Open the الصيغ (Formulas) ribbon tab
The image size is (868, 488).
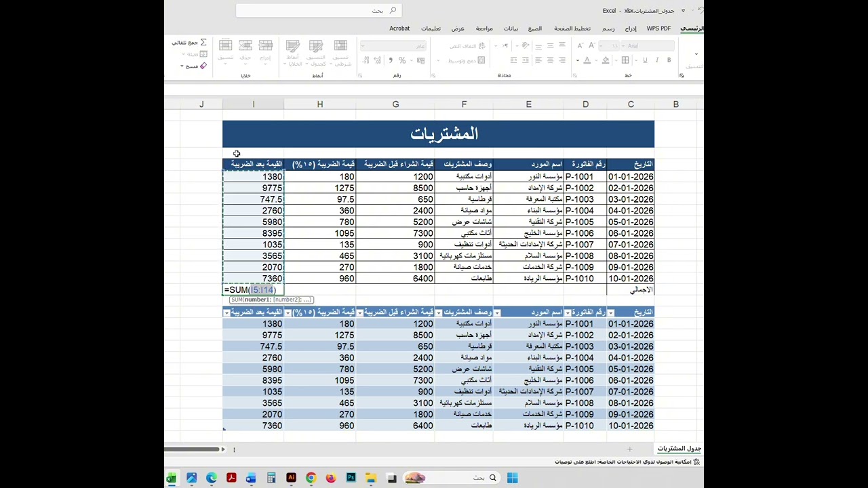(535, 28)
